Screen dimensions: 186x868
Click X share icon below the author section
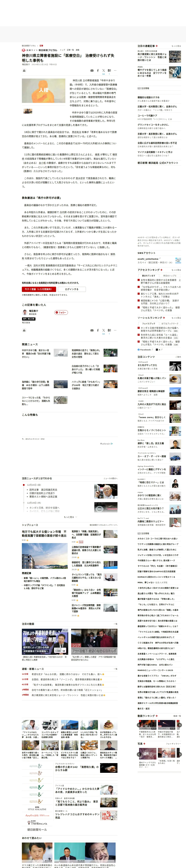(x=104, y=331)
